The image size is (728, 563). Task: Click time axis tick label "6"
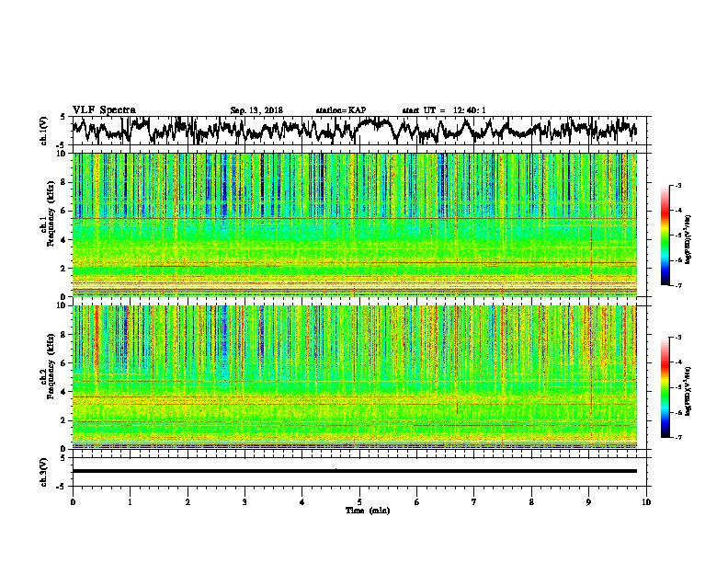click(x=416, y=502)
